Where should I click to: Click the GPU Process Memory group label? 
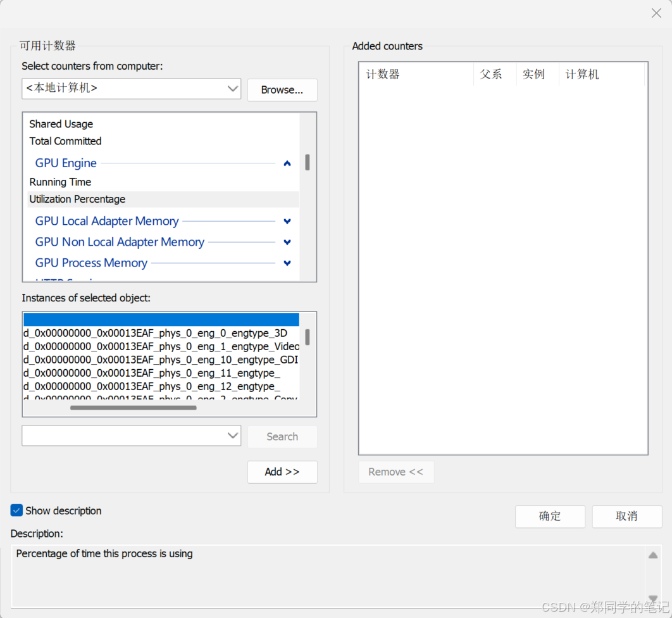(x=91, y=263)
